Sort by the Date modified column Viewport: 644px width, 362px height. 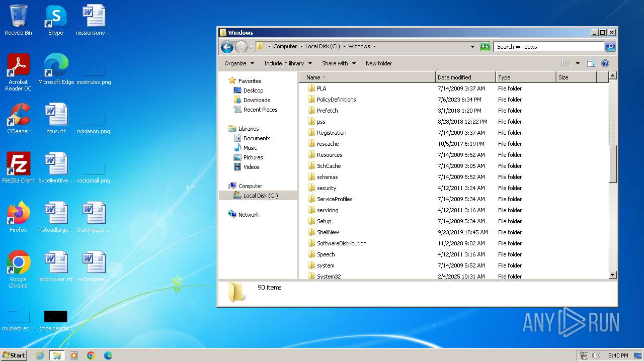tap(465, 77)
